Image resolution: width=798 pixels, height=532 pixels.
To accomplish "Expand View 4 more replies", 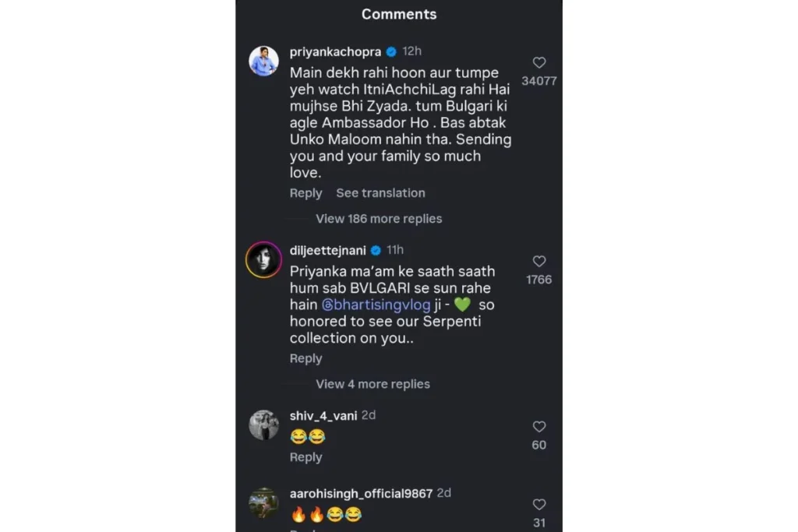I will coord(373,384).
